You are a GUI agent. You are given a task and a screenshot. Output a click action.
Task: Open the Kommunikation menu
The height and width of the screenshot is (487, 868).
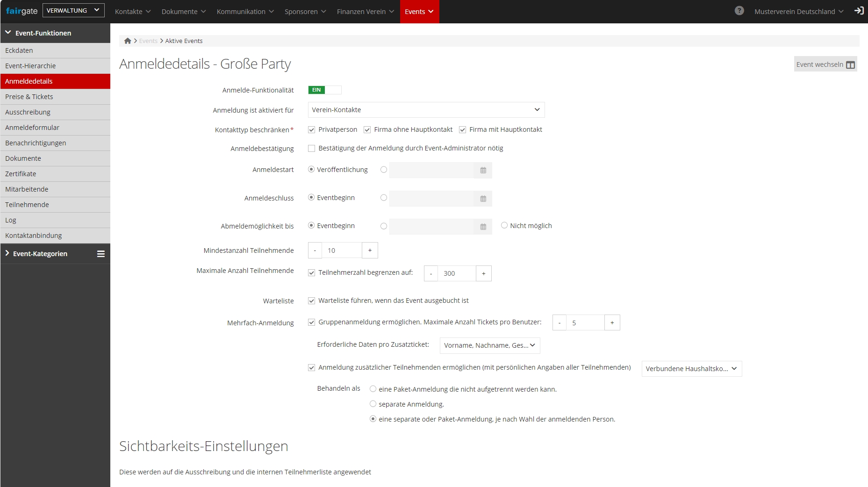(245, 11)
